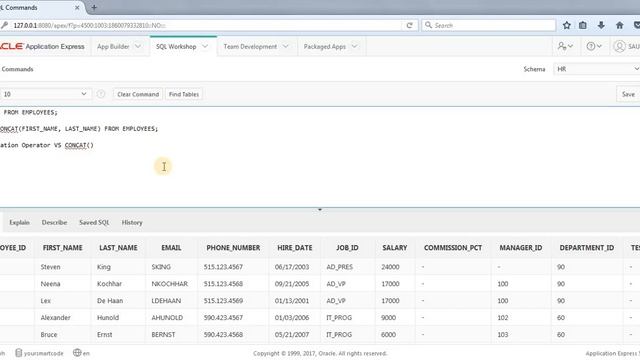Viewport: 640px width, 360px height.
Task: Open the Packaged Apps tab
Action: 324,47
